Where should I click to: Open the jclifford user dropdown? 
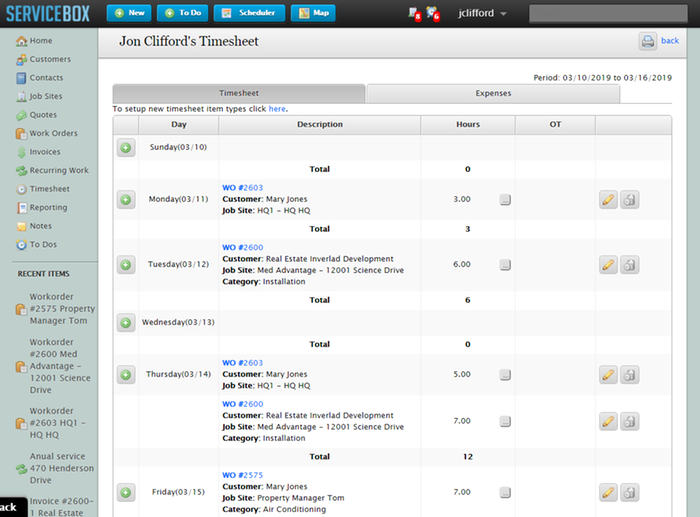482,13
